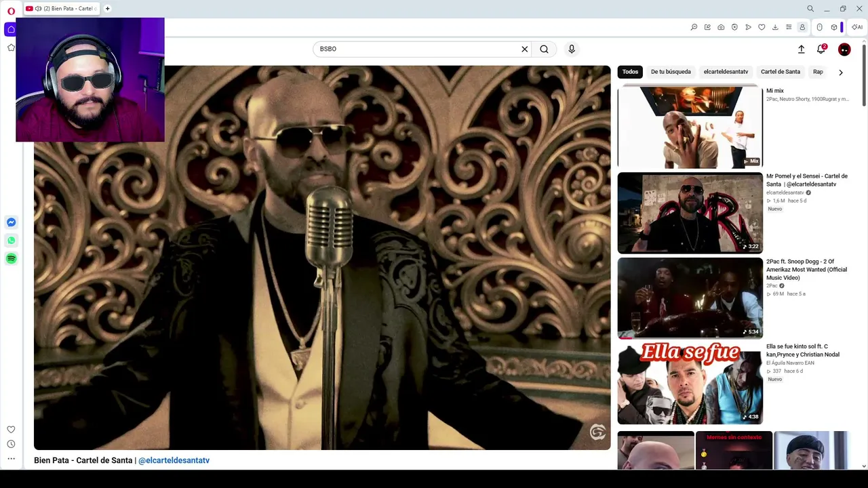Click the YouTube upload arrow button
Screen dimensions: 868x488
pyautogui.click(x=801, y=49)
